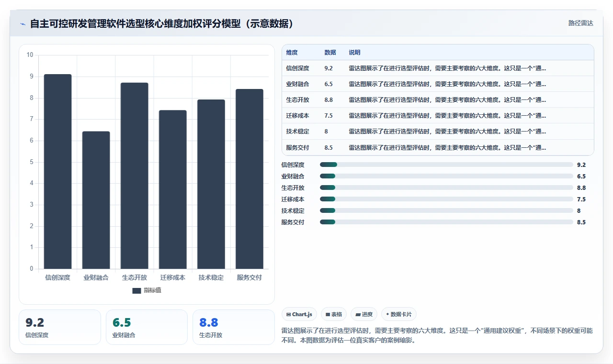Click the 数据 column header
Screen dimensions: 613x364
330,53
